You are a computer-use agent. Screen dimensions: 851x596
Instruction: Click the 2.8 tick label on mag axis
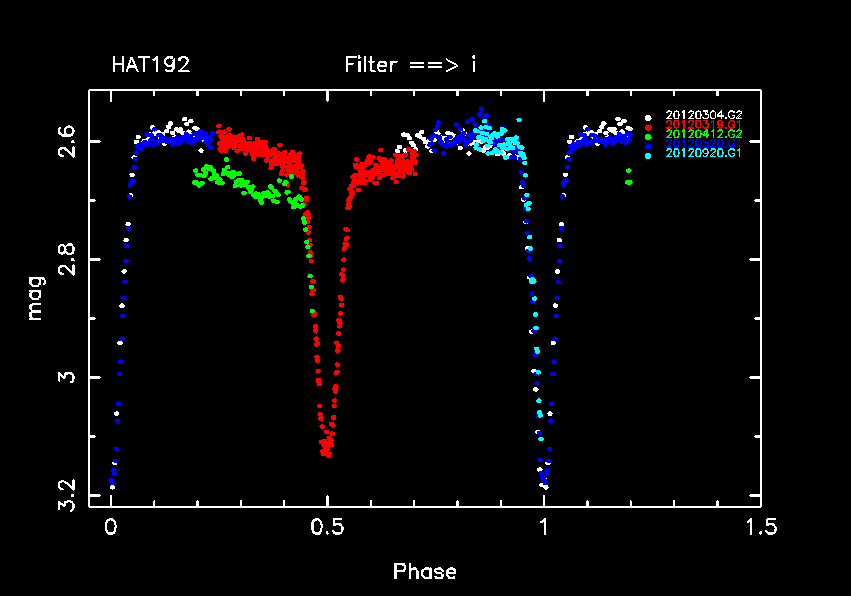(62, 259)
